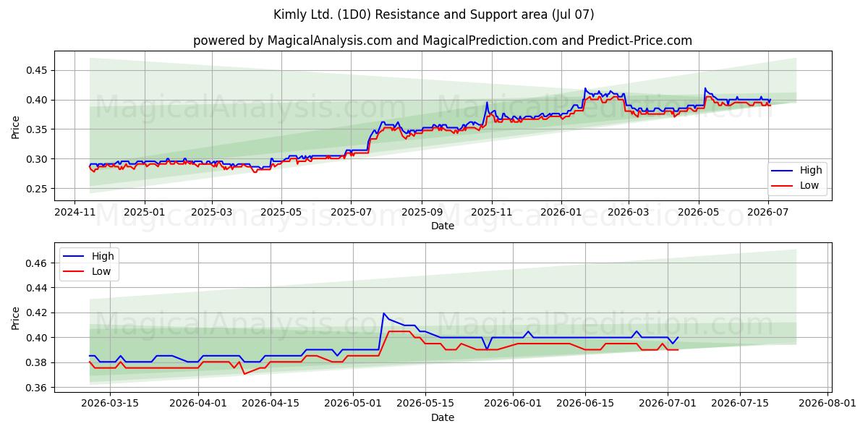Click the '2025-05' x-axis label
Image resolution: width=868 pixels, height=434 pixels.
(281, 212)
